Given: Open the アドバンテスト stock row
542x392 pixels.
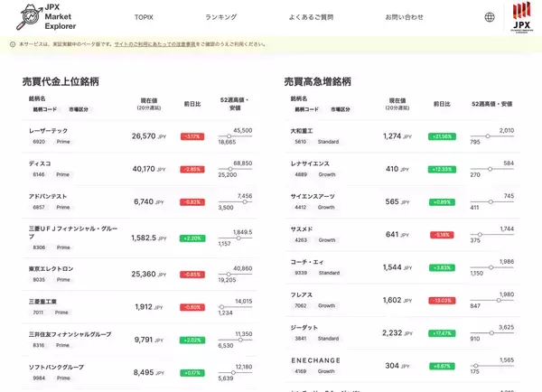Looking at the screenshot, I should 139,202.
